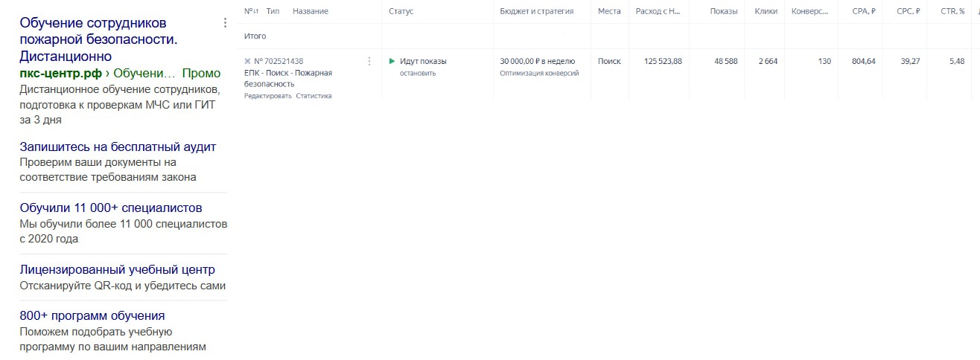
Task: Open campaign row three-dot actions menu
Action: (369, 62)
